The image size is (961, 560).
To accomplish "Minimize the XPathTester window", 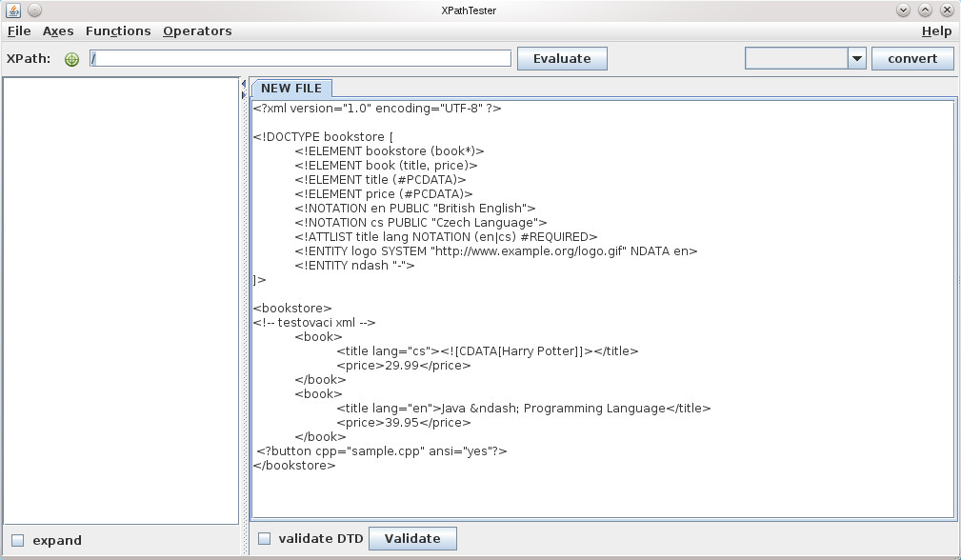I will tap(903, 10).
